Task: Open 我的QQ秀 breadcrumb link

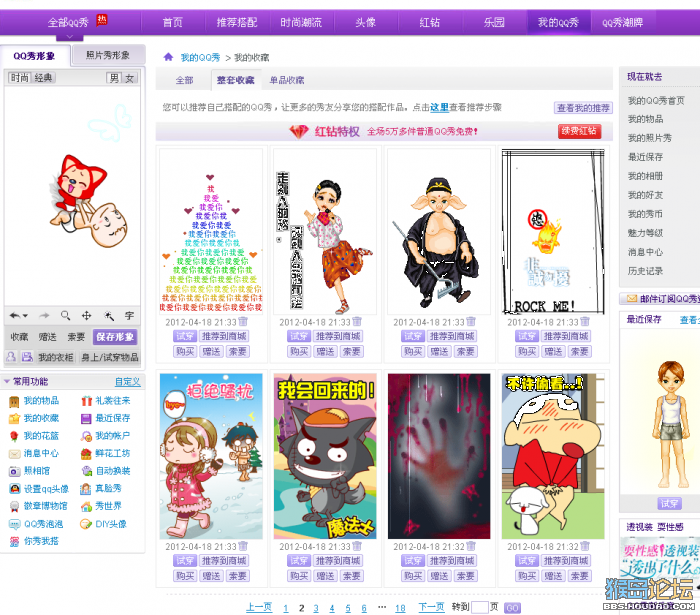Action: 200,57
